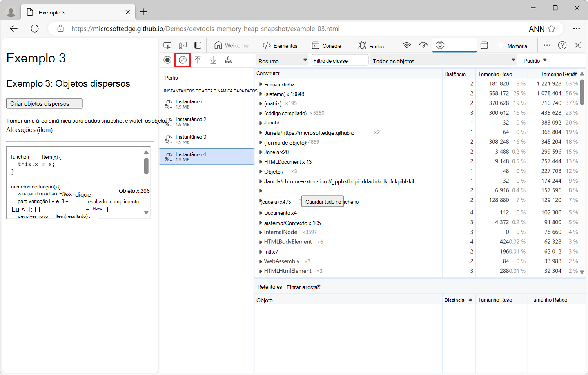Sort by Distância header in Retentores table
This screenshot has height=375, width=588.
[459, 300]
